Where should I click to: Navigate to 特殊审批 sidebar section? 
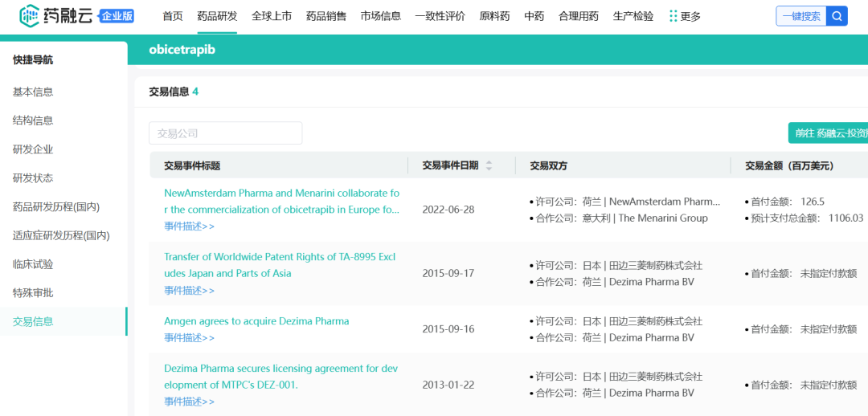click(33, 292)
